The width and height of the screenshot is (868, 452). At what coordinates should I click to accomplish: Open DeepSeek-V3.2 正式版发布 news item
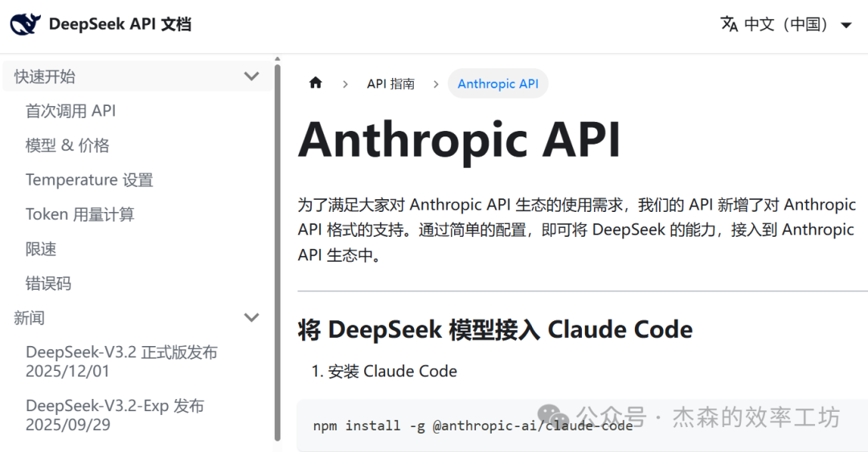[x=121, y=361]
